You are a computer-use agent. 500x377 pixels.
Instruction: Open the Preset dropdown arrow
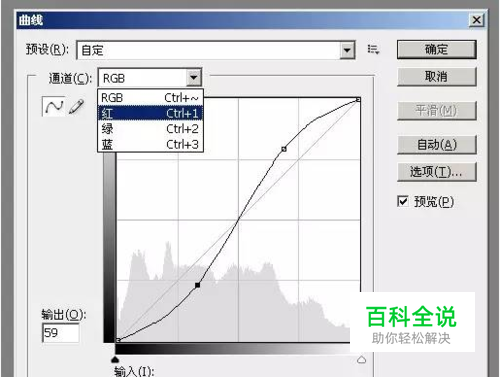click(x=347, y=51)
